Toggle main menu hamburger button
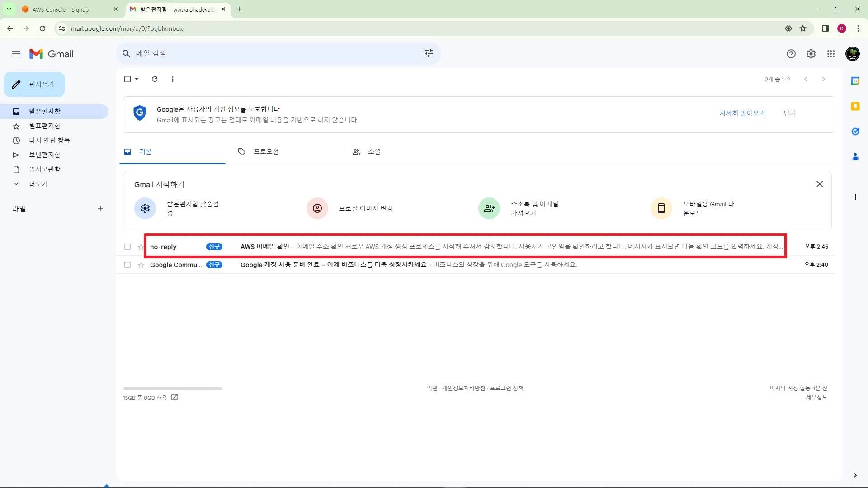 point(16,54)
